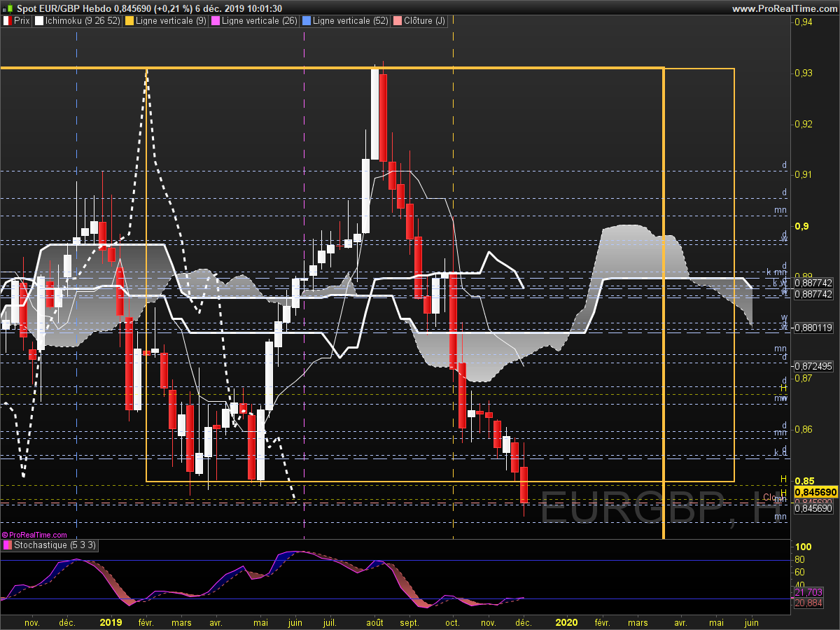Click the 0,880119 price label on axis
This screenshot has height=630, width=840.
click(x=812, y=327)
